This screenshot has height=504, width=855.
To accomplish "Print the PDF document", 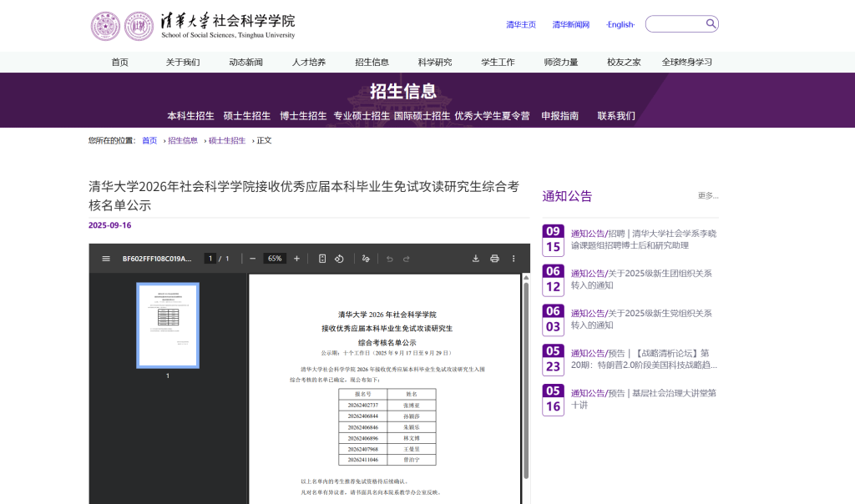I will coord(494,259).
